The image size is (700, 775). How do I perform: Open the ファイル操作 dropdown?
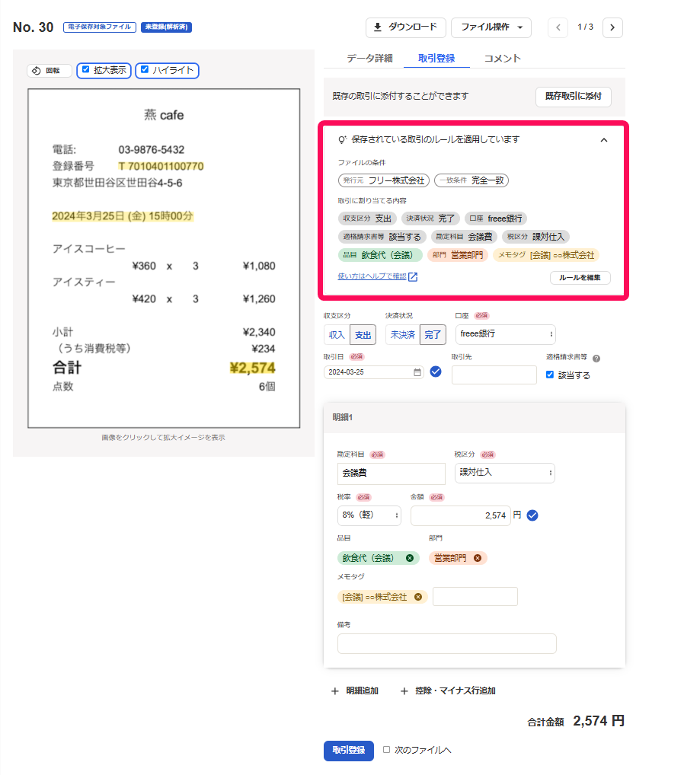(491, 27)
